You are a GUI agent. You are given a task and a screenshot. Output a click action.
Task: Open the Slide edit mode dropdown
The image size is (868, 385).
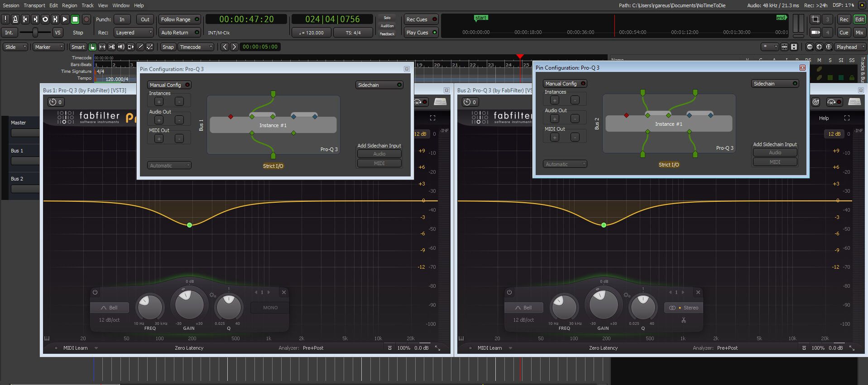(15, 47)
